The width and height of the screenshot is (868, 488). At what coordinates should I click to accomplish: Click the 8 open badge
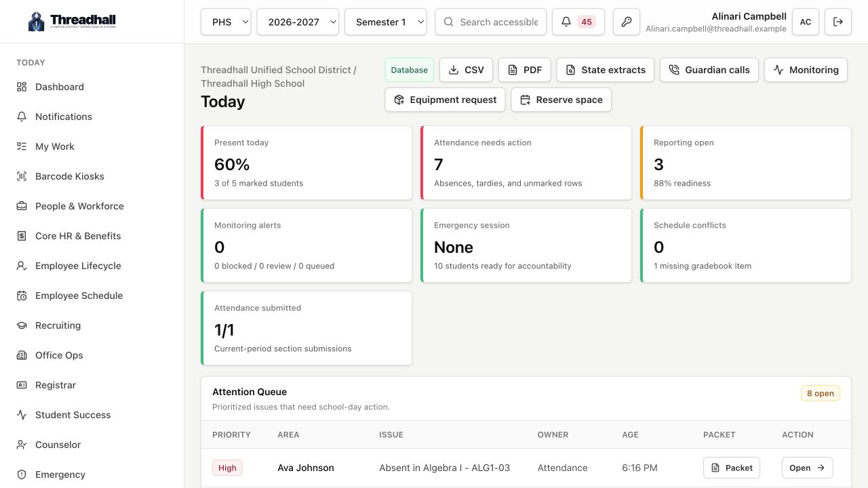pyautogui.click(x=821, y=393)
